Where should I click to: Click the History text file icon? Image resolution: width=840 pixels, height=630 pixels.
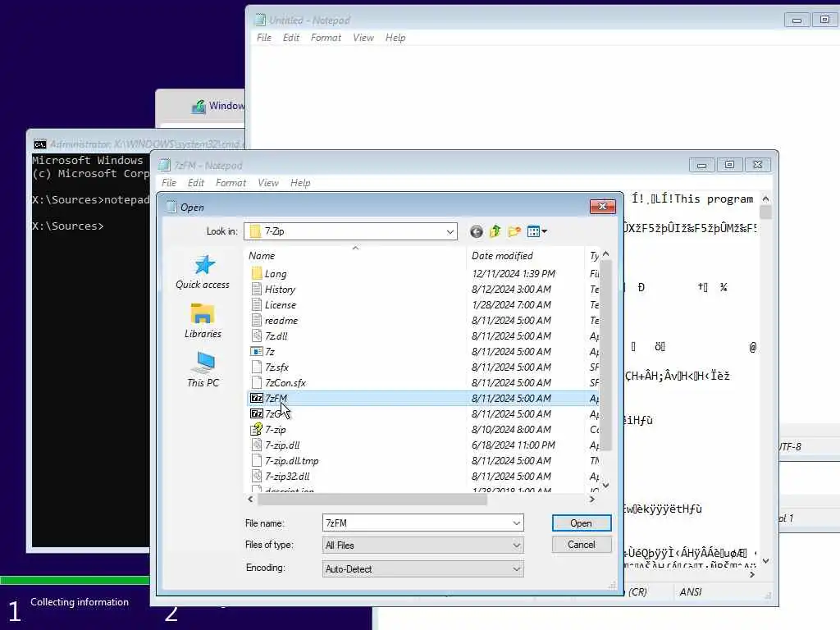coord(257,290)
